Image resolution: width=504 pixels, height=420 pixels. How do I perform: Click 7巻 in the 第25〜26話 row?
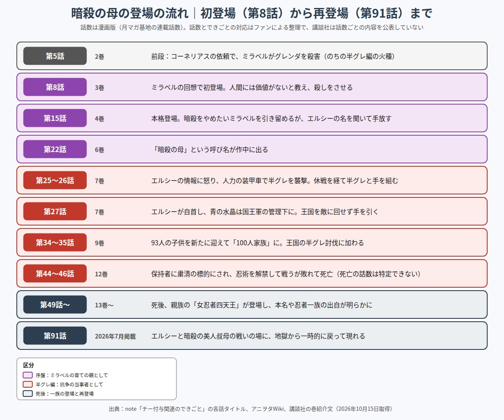pos(100,181)
